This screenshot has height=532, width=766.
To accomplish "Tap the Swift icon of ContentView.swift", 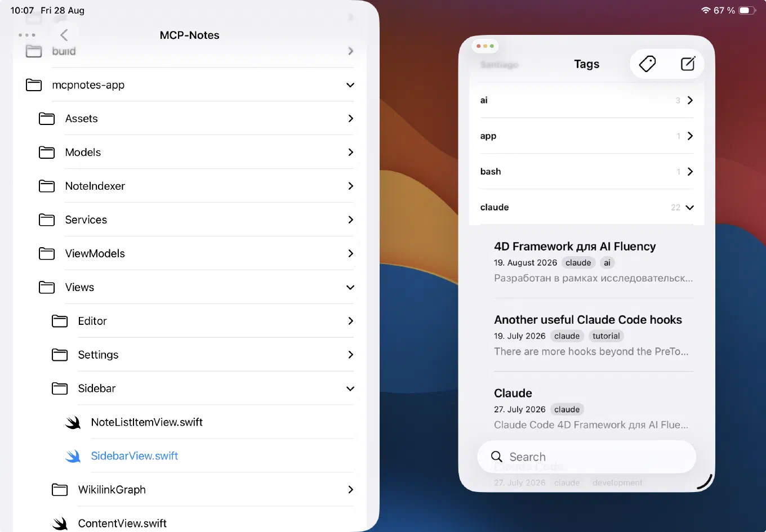I will (x=60, y=524).
